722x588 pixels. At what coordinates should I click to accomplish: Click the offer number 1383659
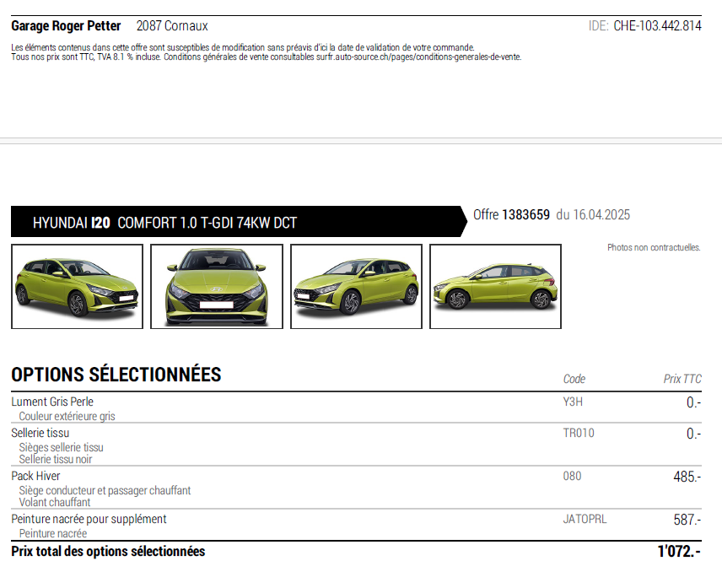coord(525,215)
